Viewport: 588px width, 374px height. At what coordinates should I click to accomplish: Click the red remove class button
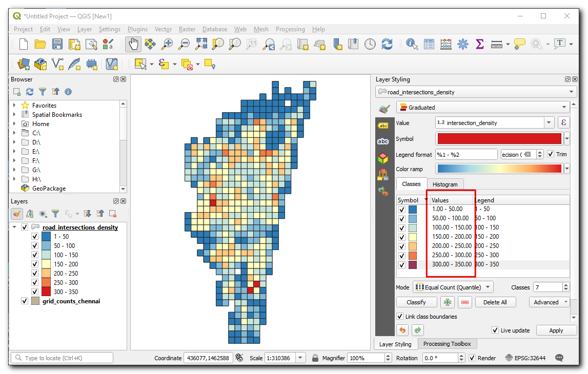(465, 302)
